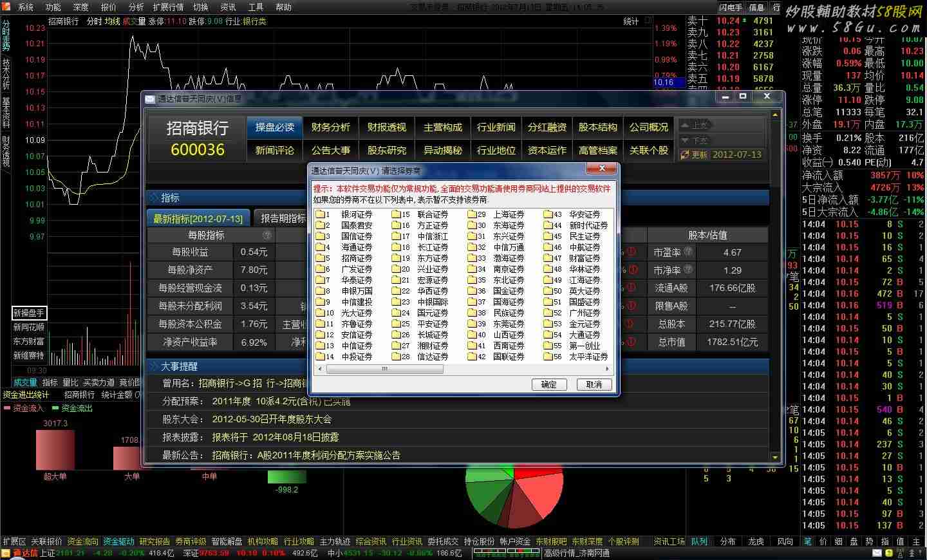
Task: Open the 高管档案 tab
Action: [x=598, y=151]
